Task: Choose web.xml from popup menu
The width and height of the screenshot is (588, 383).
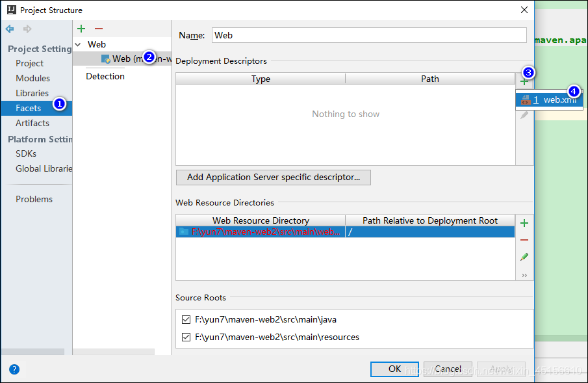Action: click(x=549, y=100)
